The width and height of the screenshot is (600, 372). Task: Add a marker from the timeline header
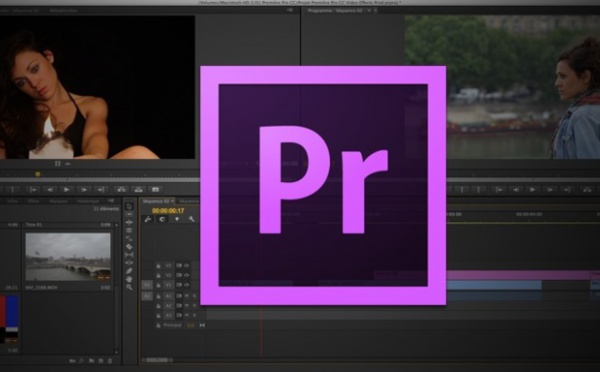point(177,219)
